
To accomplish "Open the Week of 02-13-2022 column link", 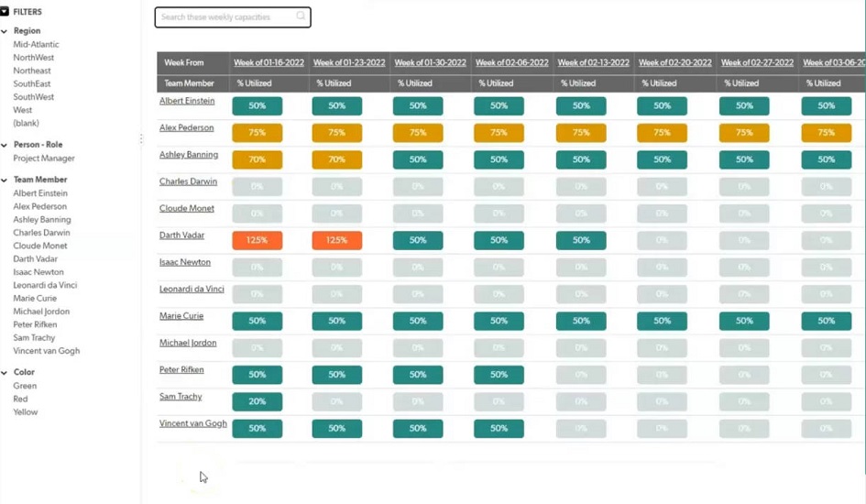I will click(x=593, y=63).
